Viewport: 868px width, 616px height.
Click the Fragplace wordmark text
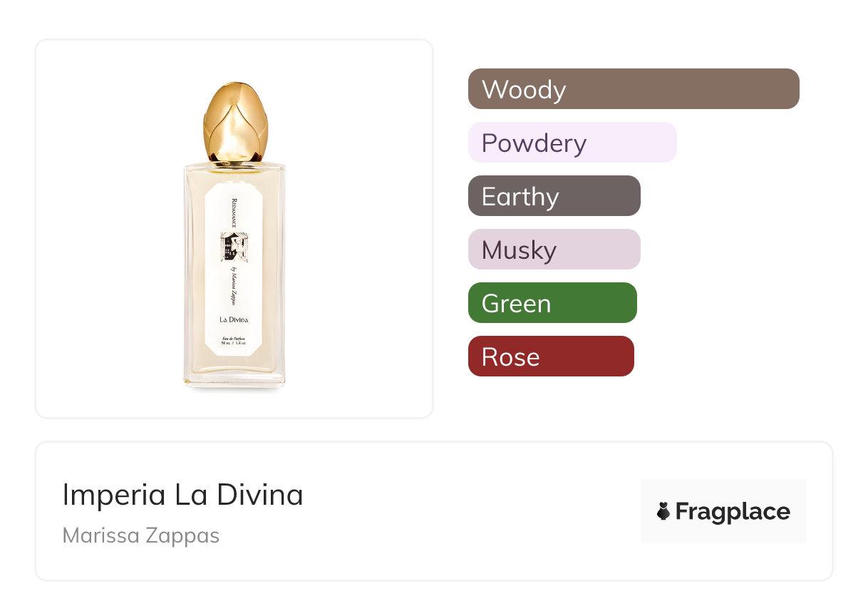[x=732, y=512]
